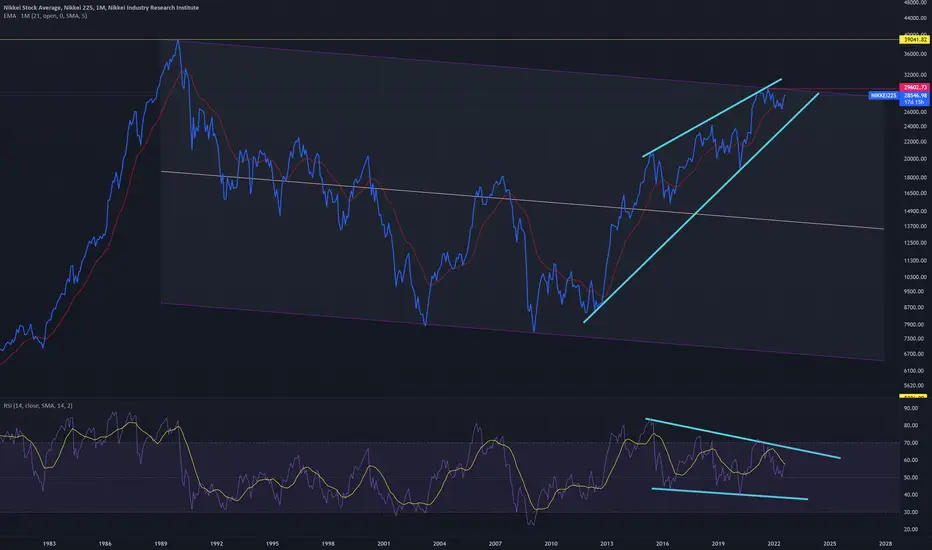Image resolution: width=932 pixels, height=550 pixels.
Task: Click the 32000.00 price scale value
Action: coord(915,75)
